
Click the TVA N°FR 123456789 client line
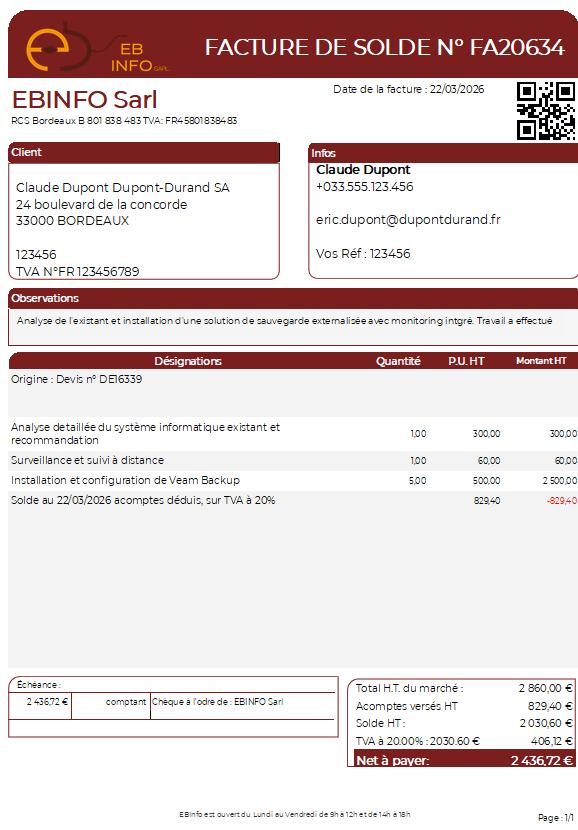77,272
